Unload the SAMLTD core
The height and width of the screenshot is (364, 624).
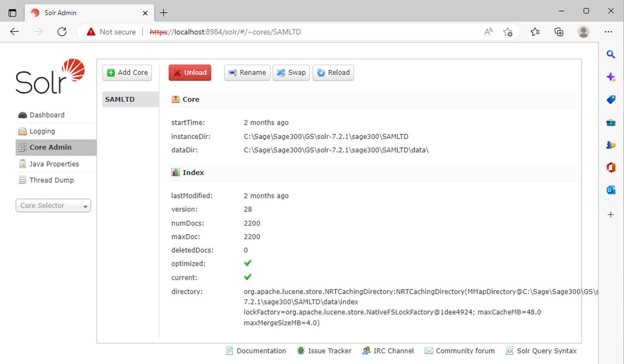tap(190, 73)
